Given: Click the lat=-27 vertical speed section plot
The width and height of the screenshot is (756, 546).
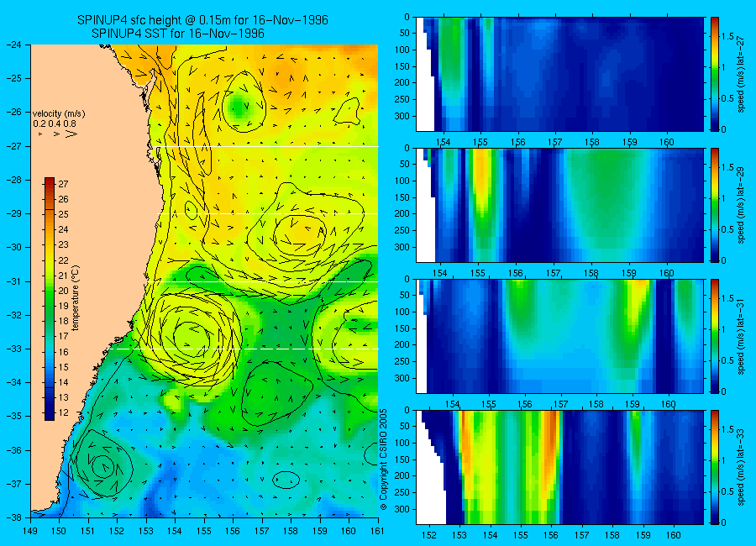Looking at the screenshot, I should click(x=559, y=74).
